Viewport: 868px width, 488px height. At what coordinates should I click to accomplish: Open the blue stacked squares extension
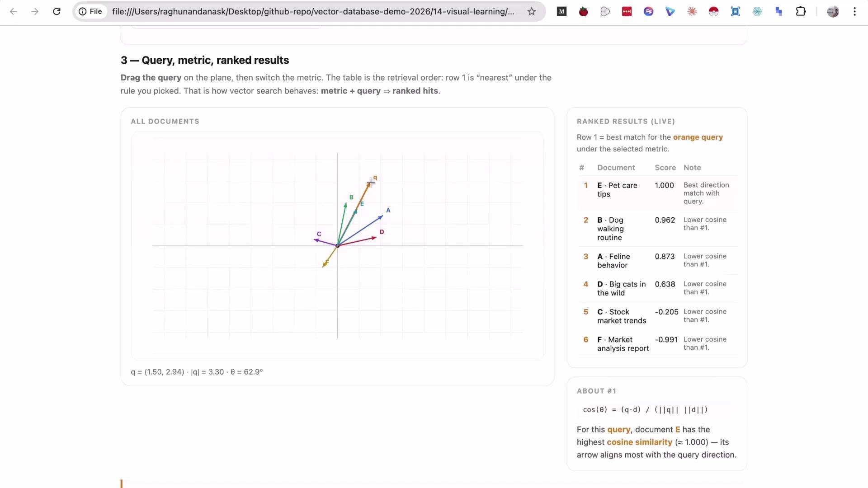coord(778,12)
